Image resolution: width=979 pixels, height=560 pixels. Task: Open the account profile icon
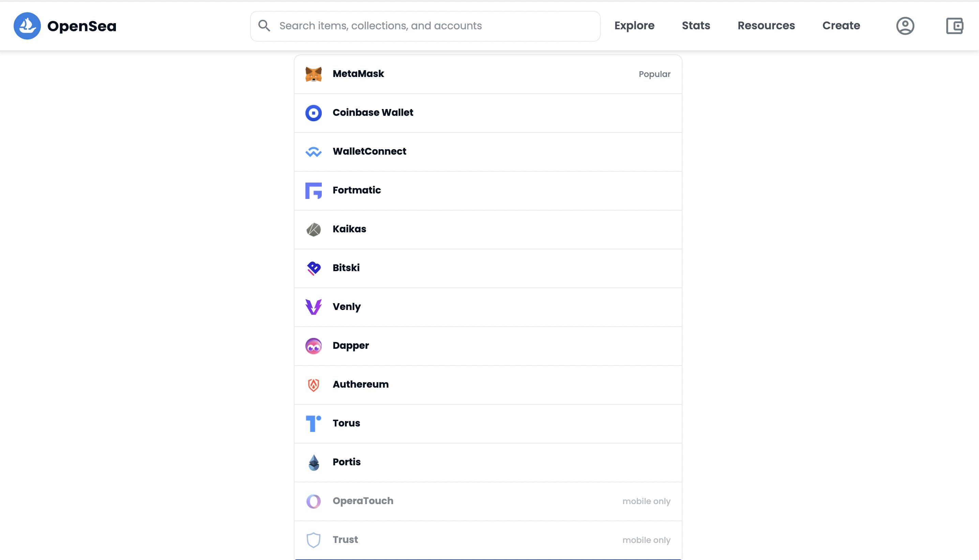(x=905, y=26)
